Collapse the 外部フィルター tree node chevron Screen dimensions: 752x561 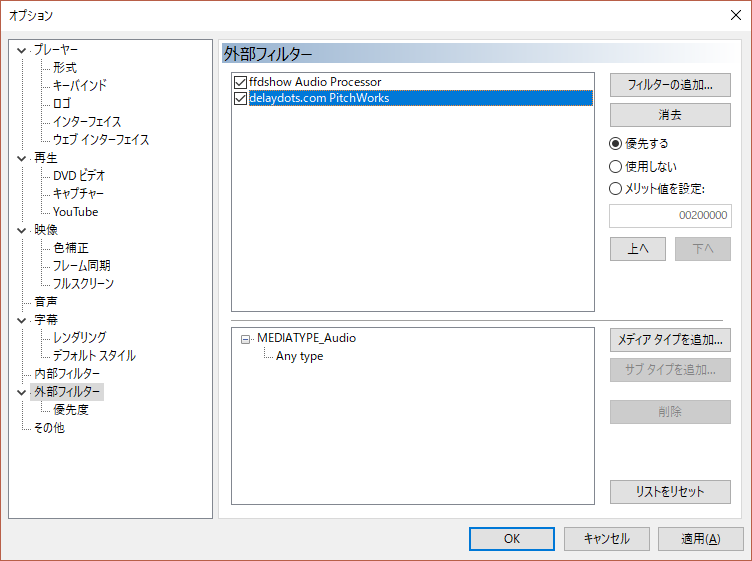[x=21, y=392]
